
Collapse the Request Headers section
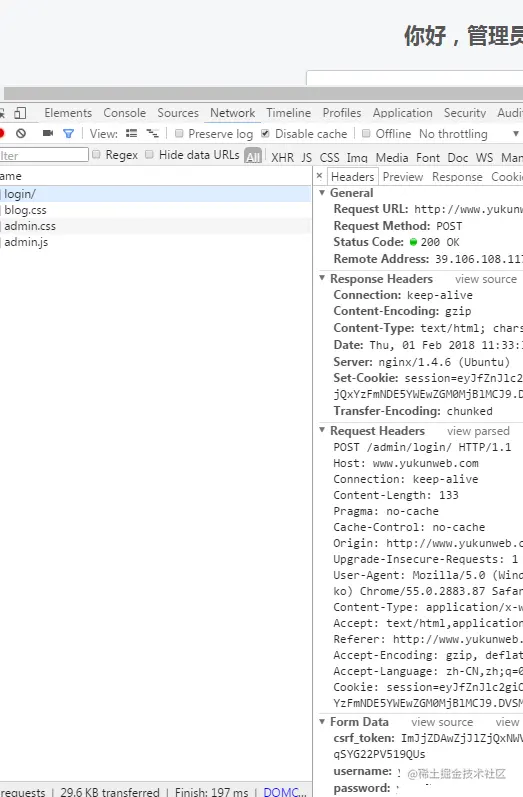[x=322, y=430]
